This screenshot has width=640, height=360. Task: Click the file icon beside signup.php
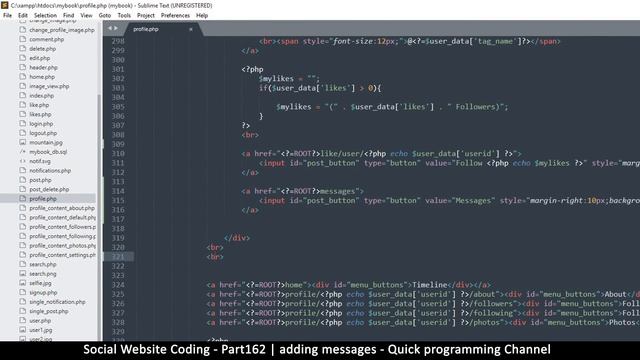pyautogui.click(x=23, y=293)
